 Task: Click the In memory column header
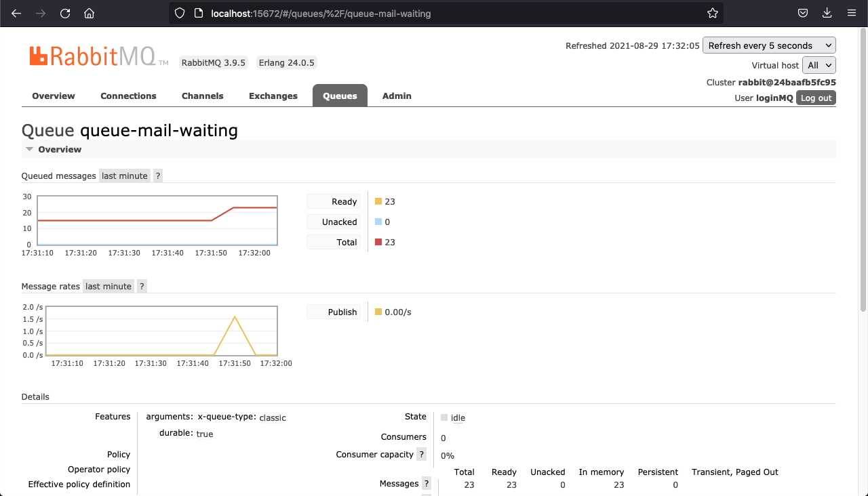pos(601,472)
